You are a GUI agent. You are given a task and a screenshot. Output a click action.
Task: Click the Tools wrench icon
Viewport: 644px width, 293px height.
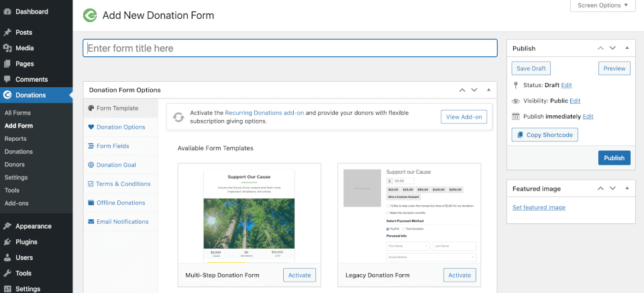(7, 273)
